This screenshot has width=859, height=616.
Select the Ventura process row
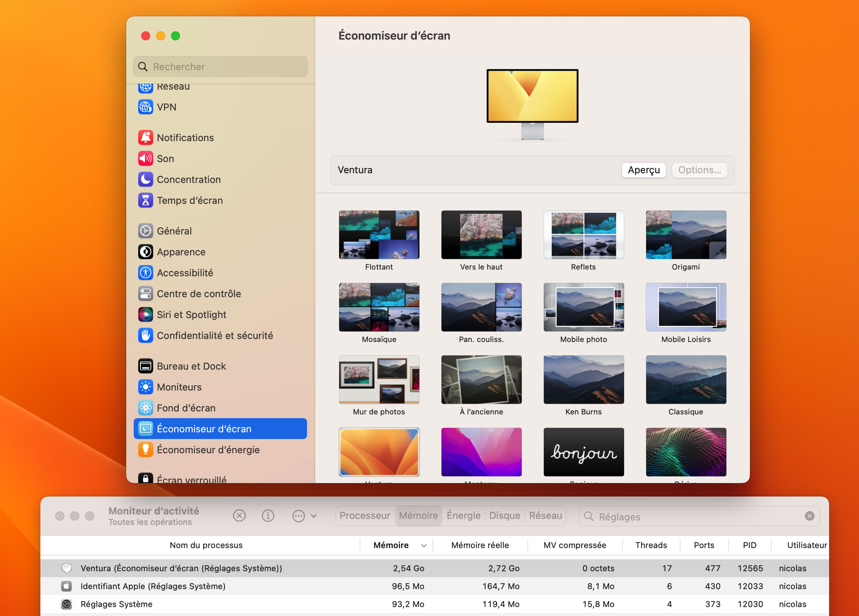coord(434,568)
